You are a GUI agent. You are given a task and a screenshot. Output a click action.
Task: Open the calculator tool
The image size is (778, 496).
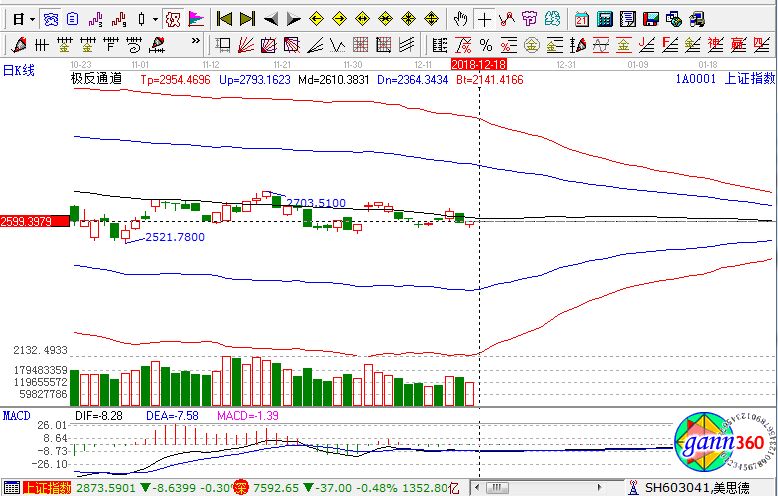605,19
